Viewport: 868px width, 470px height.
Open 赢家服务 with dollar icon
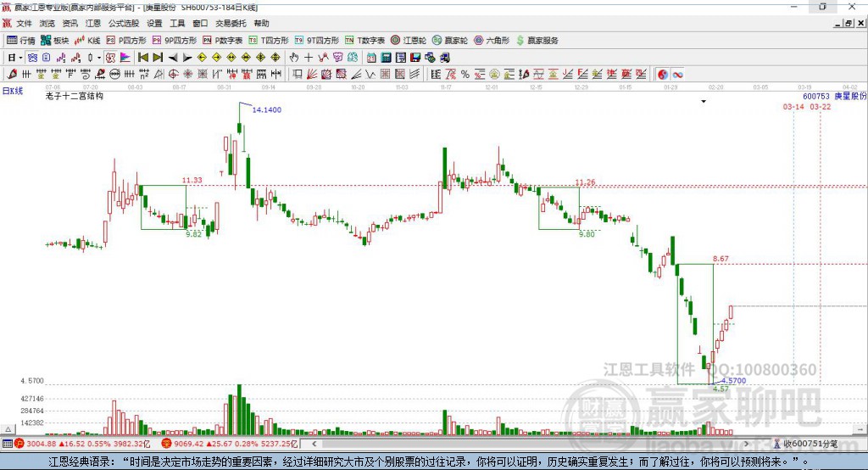(537, 41)
